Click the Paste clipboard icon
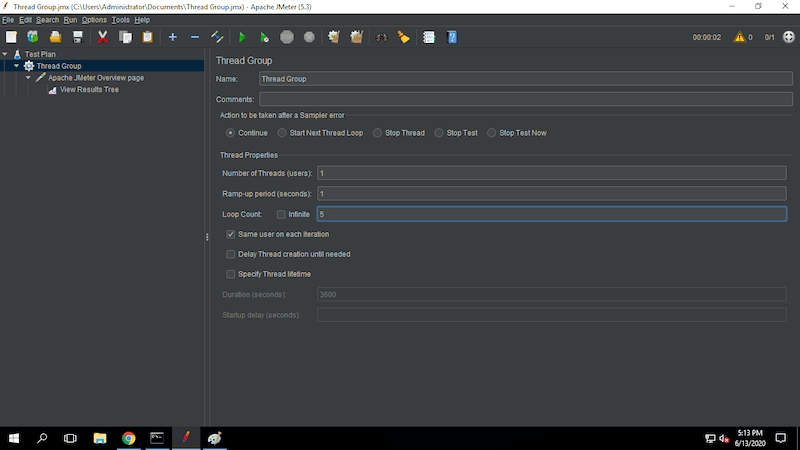 [x=147, y=37]
